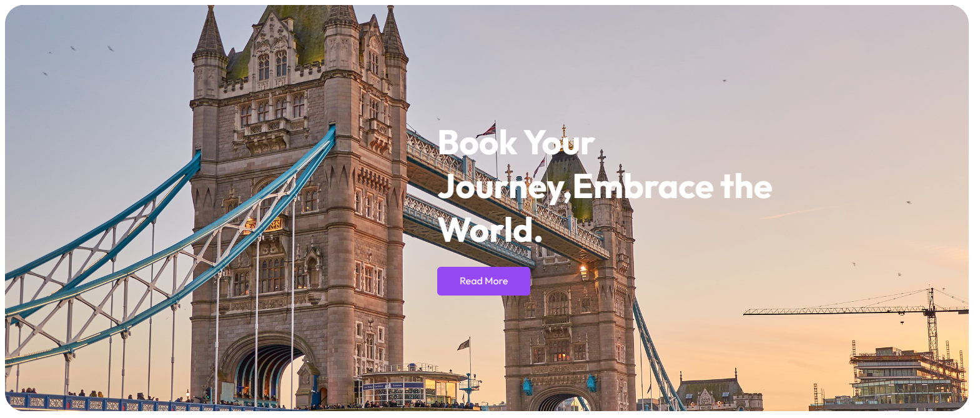Screen dimensions: 980x418
Task: Click the word 'Embrace' in the headline
Action: (643, 187)
